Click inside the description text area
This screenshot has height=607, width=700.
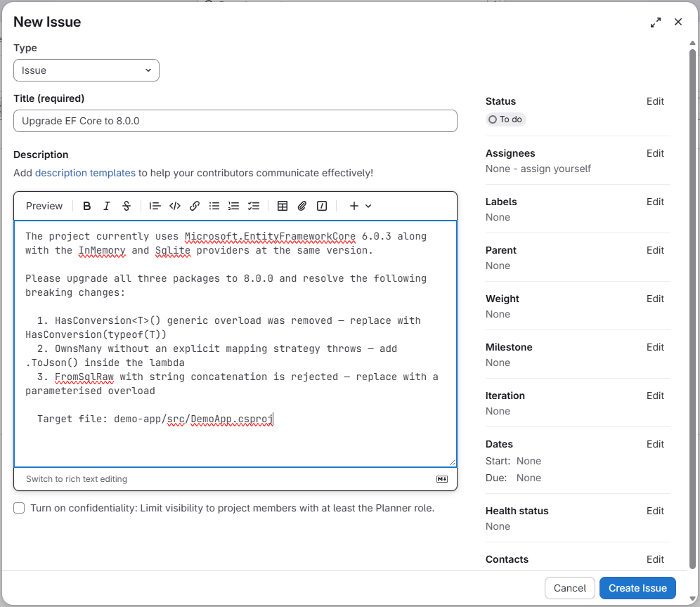pyautogui.click(x=235, y=344)
